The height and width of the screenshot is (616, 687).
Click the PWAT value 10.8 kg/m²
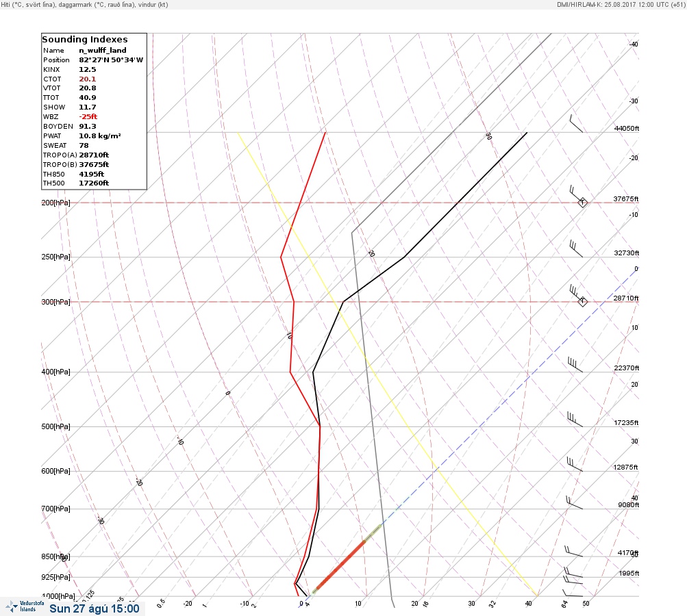point(100,136)
